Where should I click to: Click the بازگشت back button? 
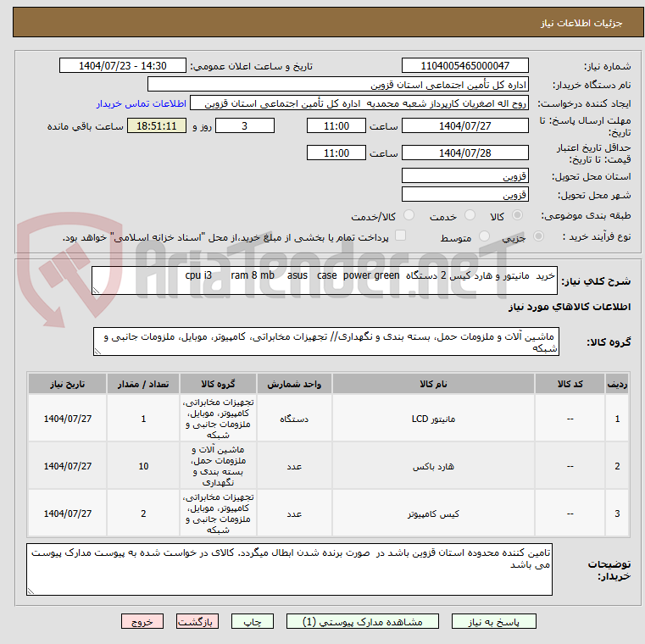click(197, 621)
